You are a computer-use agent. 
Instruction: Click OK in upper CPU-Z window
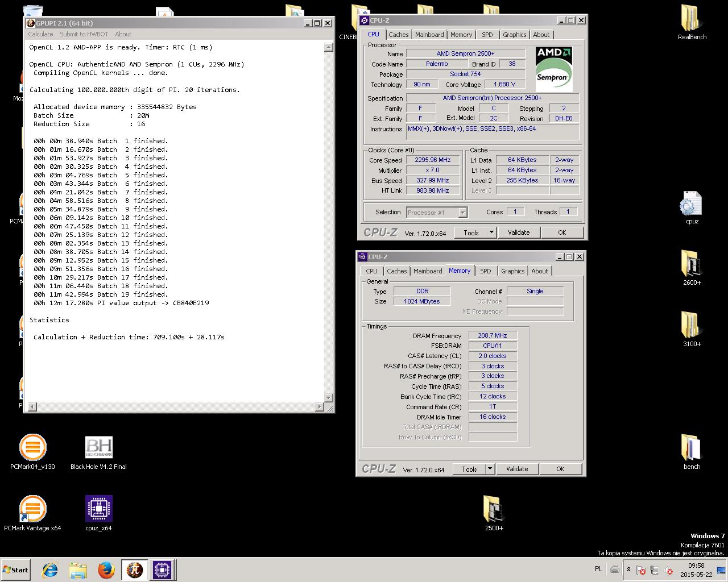click(562, 232)
